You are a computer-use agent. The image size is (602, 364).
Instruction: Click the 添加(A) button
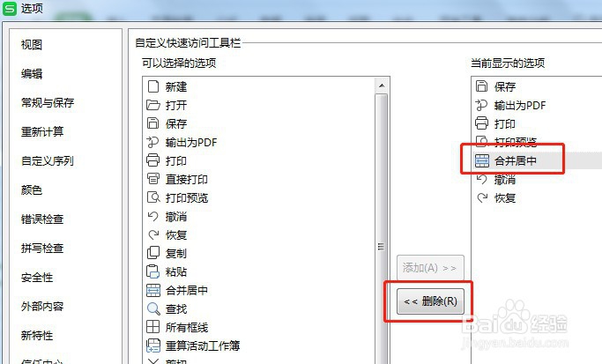(430, 268)
